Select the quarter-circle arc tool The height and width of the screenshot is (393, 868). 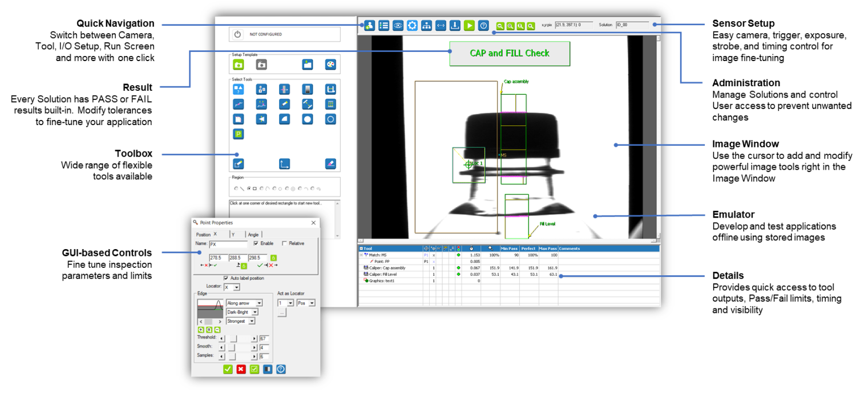[285, 119]
